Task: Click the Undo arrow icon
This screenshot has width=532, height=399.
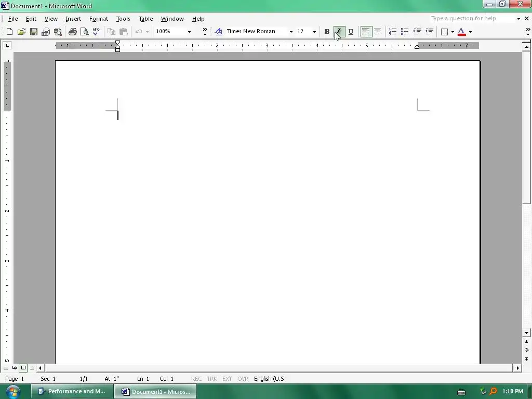Action: tap(138, 32)
